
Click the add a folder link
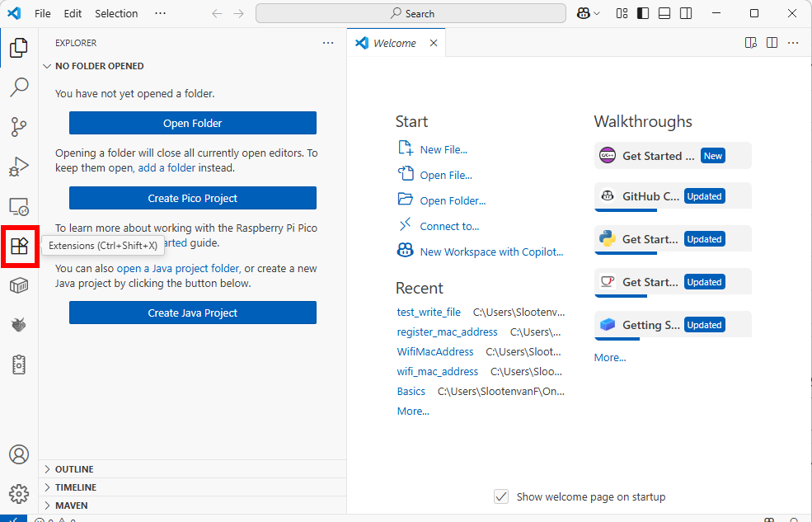pyautogui.click(x=167, y=167)
